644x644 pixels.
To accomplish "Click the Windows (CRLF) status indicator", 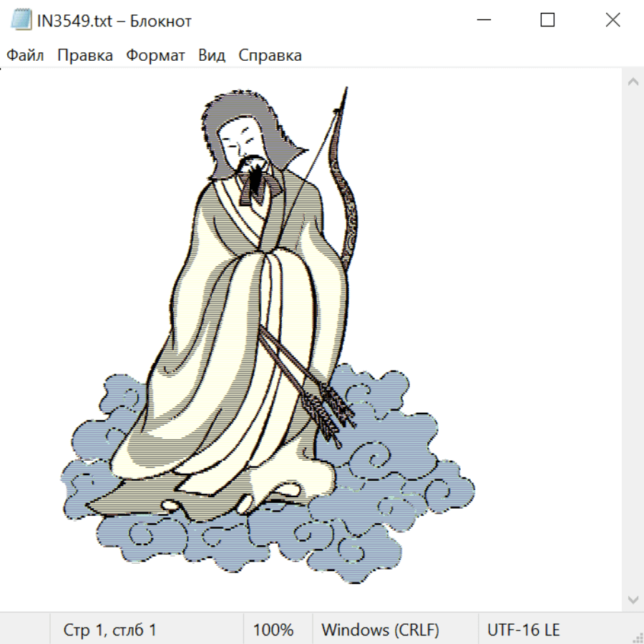I will pos(380,630).
